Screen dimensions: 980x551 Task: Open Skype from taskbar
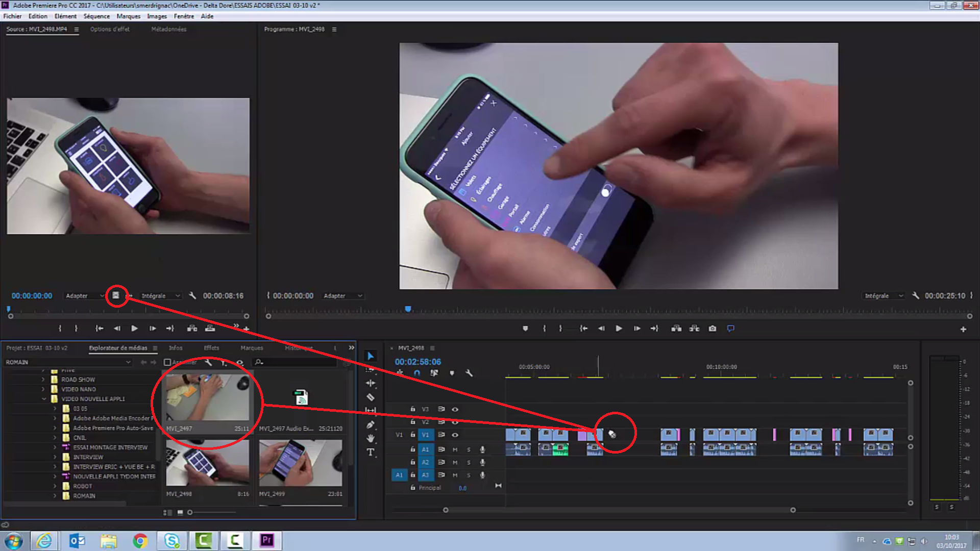172,540
